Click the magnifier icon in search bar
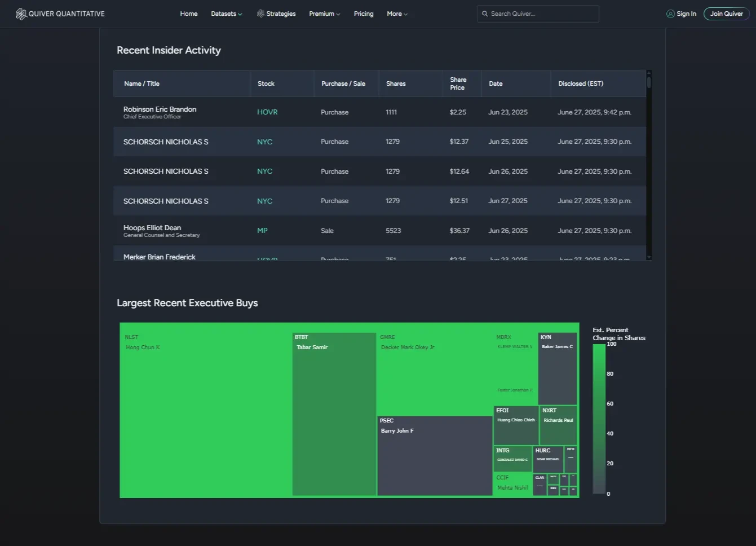Screen dimensions: 756x546 point(485,14)
